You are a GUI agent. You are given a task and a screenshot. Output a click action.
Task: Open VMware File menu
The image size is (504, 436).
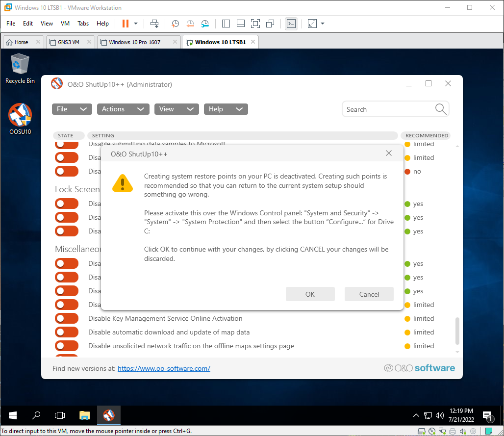tap(11, 24)
